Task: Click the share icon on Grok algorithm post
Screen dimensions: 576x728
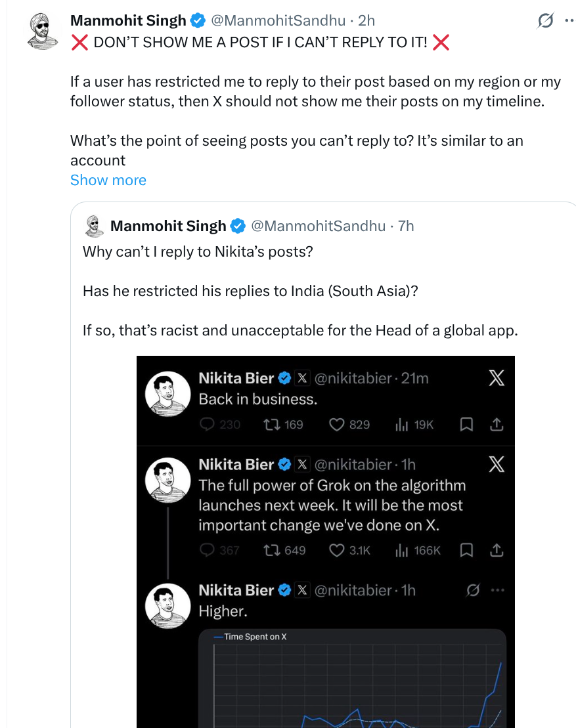Action: (497, 550)
